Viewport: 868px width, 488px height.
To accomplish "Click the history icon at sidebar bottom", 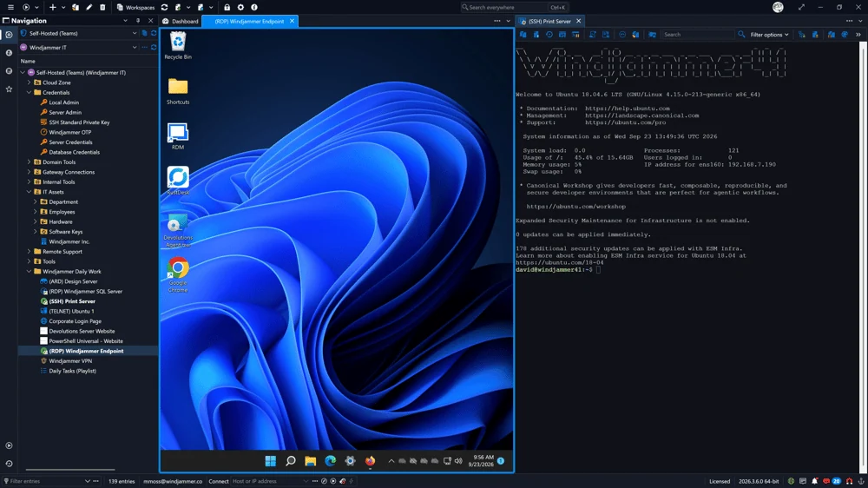I will [x=9, y=464].
